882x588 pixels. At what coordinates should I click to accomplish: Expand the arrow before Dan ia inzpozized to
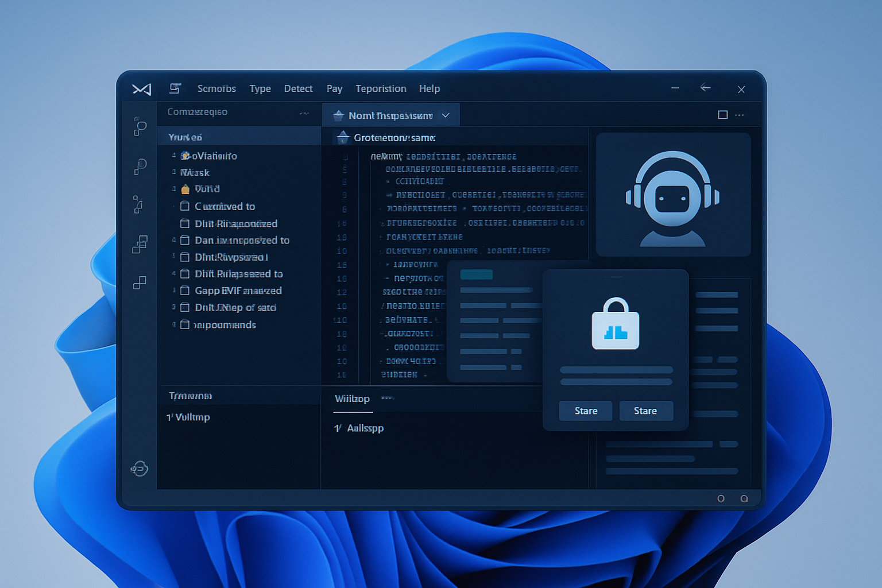pyautogui.click(x=174, y=240)
